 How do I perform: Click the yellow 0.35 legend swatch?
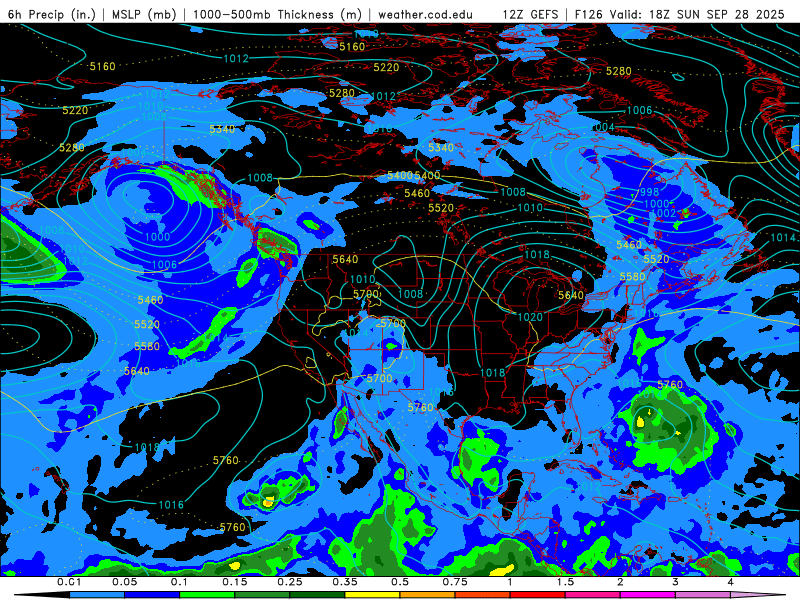[x=373, y=595]
